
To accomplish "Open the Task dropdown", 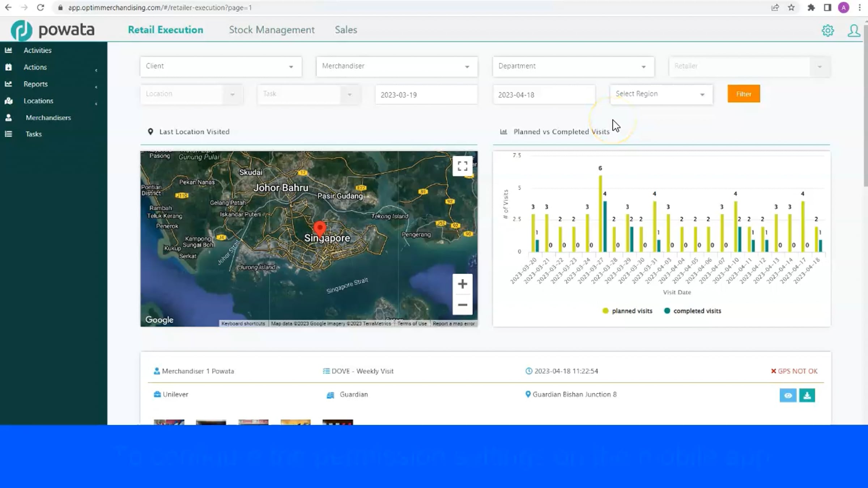I will click(x=309, y=94).
